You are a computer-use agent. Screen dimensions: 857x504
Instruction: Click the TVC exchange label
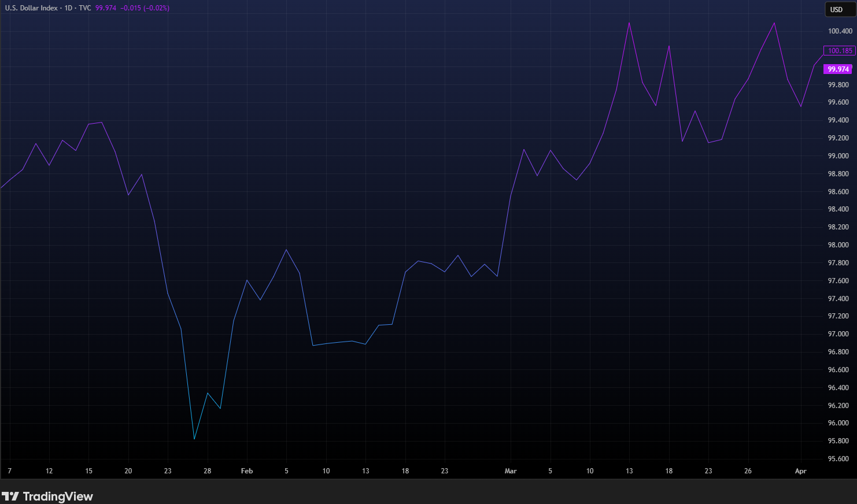[x=85, y=8]
